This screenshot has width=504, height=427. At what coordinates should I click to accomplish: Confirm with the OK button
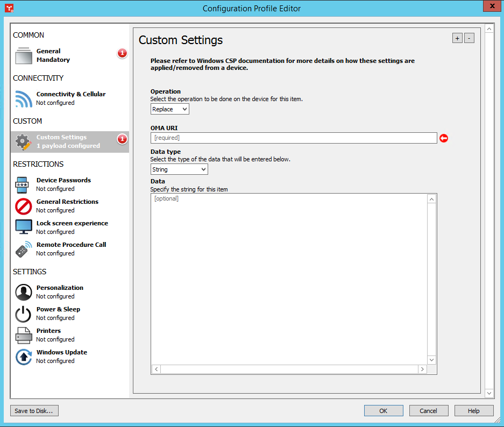[384, 411]
